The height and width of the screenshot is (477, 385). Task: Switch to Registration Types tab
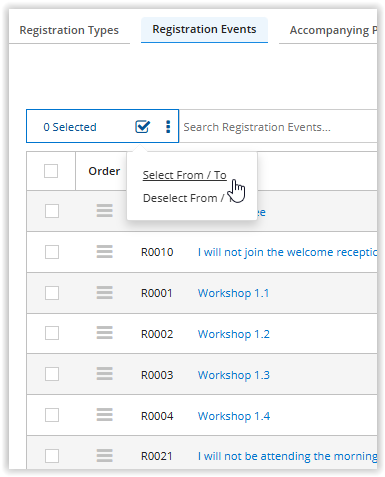pos(69,30)
